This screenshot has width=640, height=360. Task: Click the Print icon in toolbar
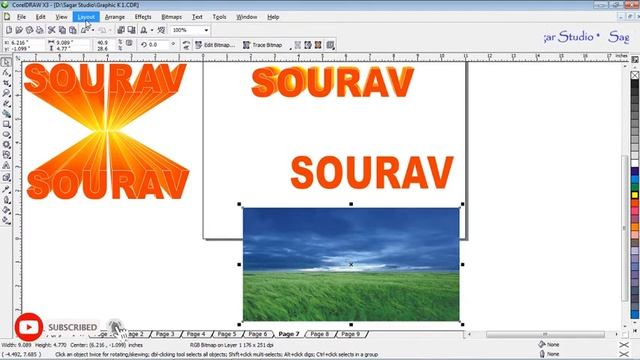[x=40, y=30]
